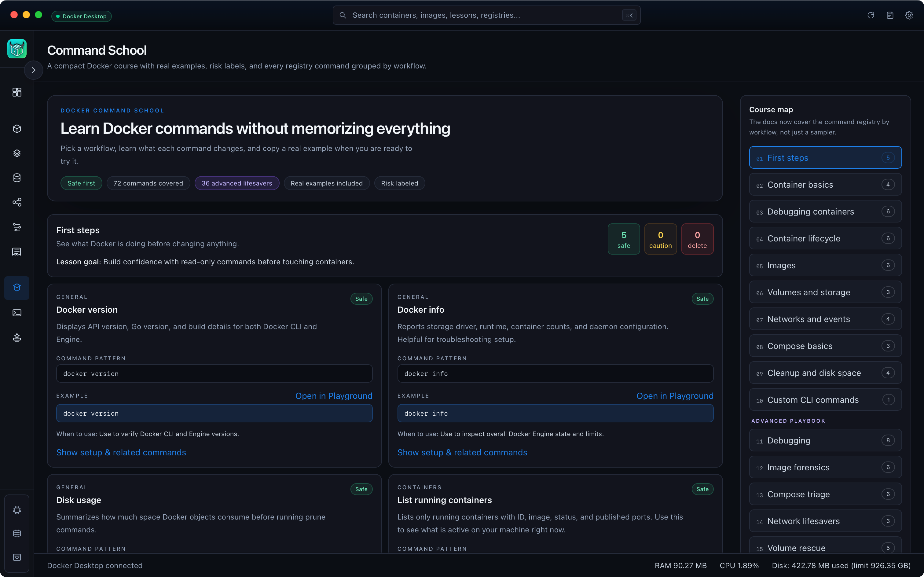Open the dashboard grid icon in sidebar
Viewport: 924px width, 577px height.
17,92
